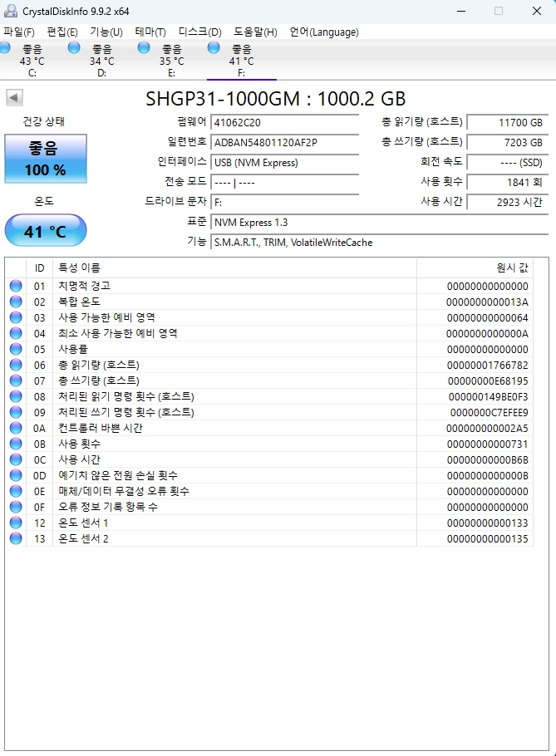
Task: Click the 41 °C temperature button
Action: coord(46,231)
